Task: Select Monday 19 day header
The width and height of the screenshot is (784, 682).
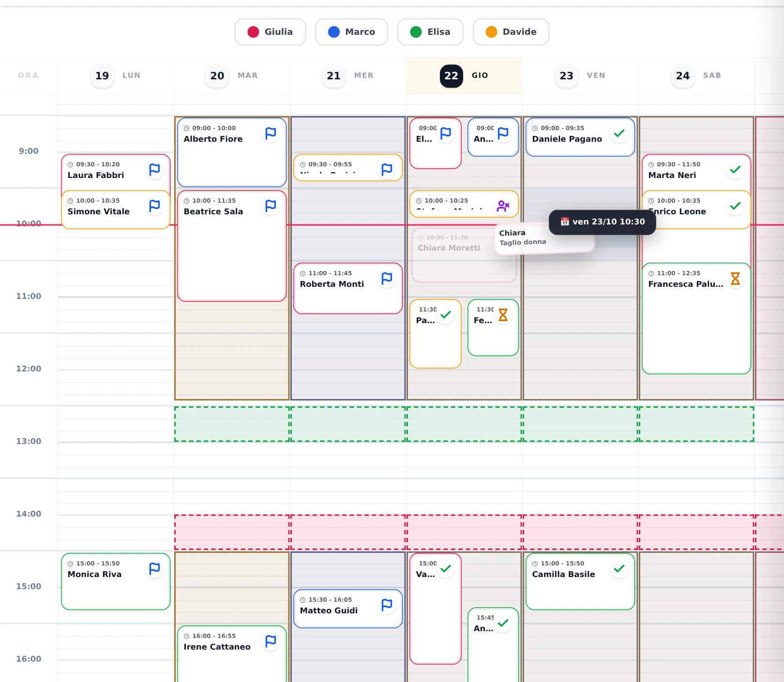Action: [116, 75]
